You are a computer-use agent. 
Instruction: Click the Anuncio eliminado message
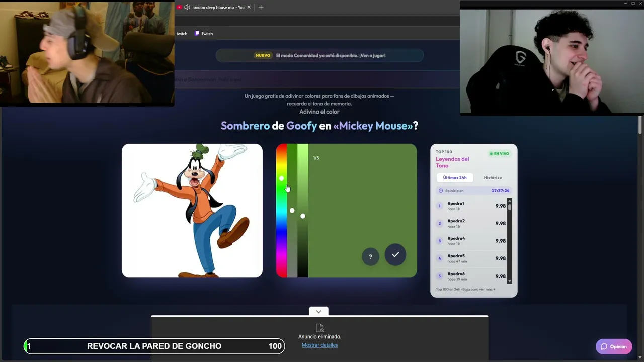click(x=319, y=337)
